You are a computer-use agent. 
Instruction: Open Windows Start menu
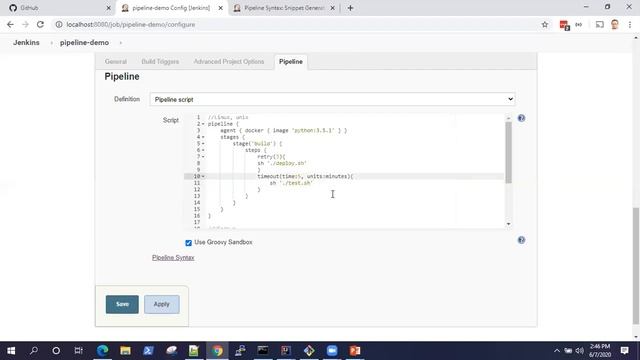(x=11, y=351)
